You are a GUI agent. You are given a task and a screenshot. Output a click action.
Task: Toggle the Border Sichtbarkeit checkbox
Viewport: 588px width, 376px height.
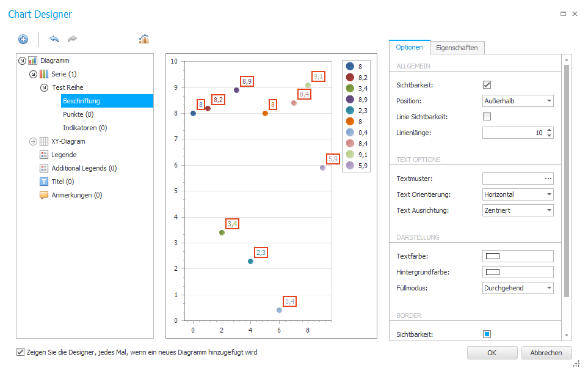487,334
